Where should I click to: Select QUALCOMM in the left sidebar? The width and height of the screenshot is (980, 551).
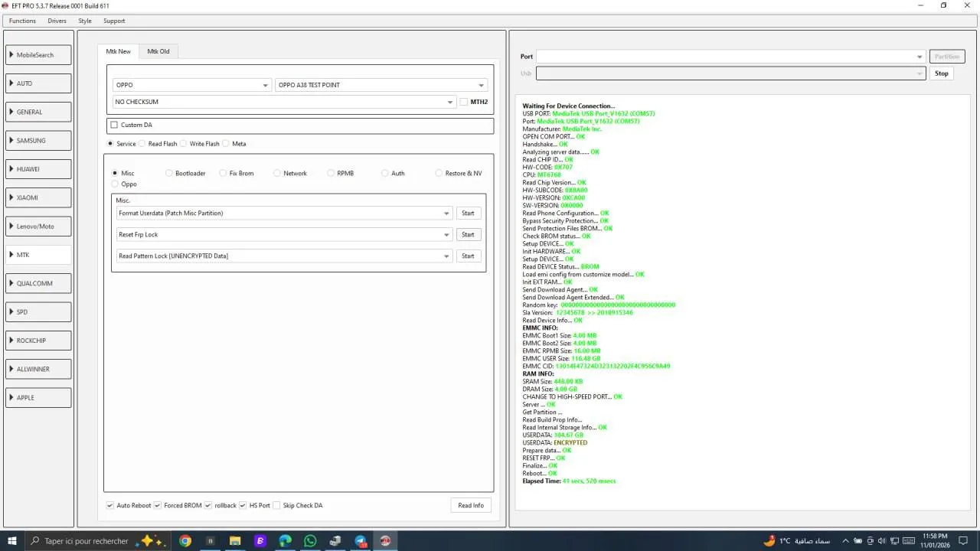click(x=38, y=283)
